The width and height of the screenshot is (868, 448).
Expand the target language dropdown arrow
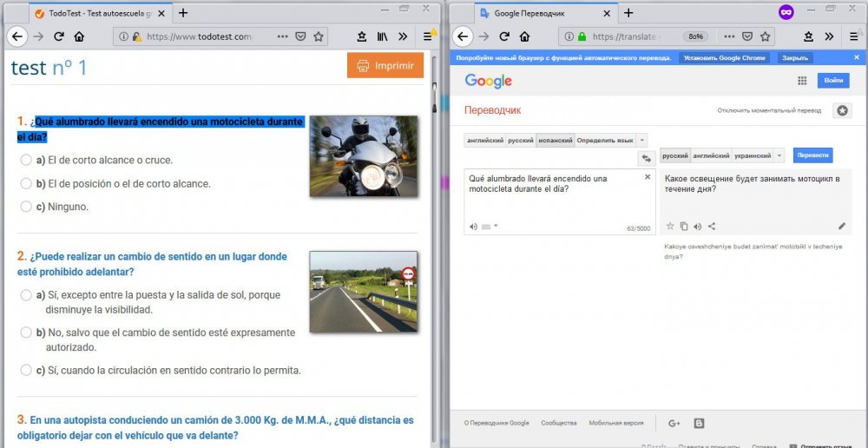[779, 155]
